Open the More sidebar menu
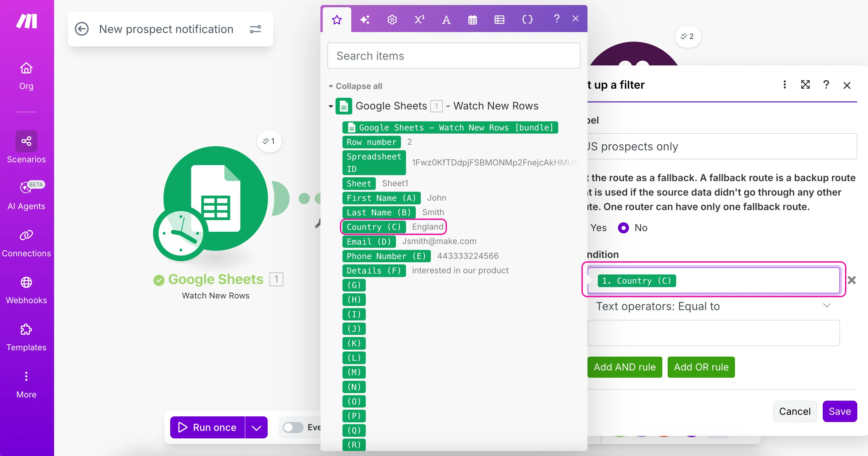Image resolution: width=868 pixels, height=456 pixels. coord(26,385)
